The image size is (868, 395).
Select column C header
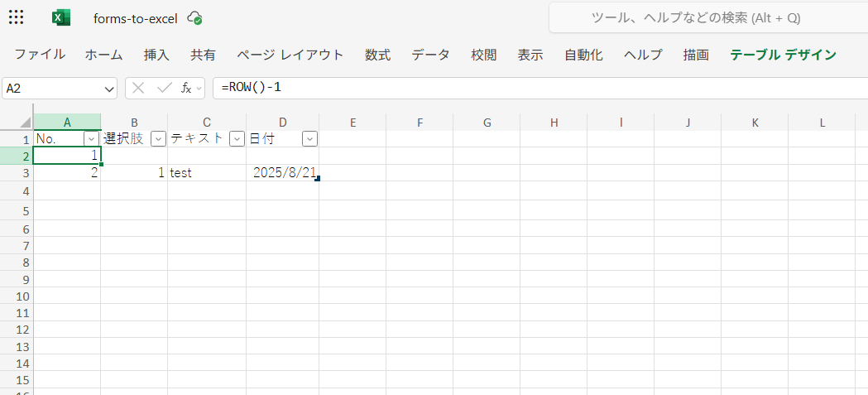[x=207, y=123]
